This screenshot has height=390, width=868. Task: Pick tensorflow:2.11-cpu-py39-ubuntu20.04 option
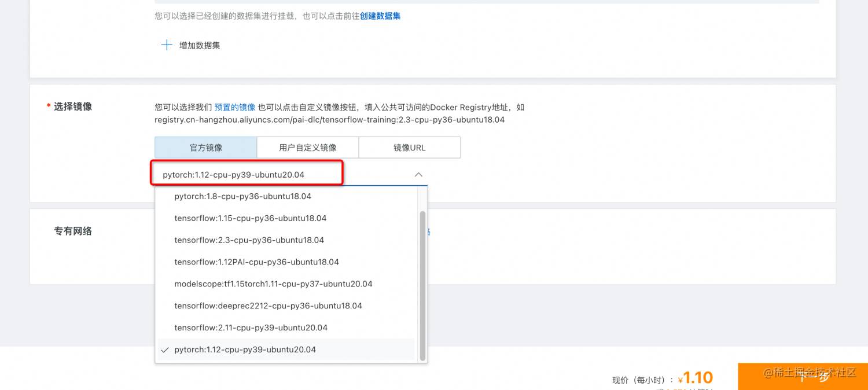286,328
